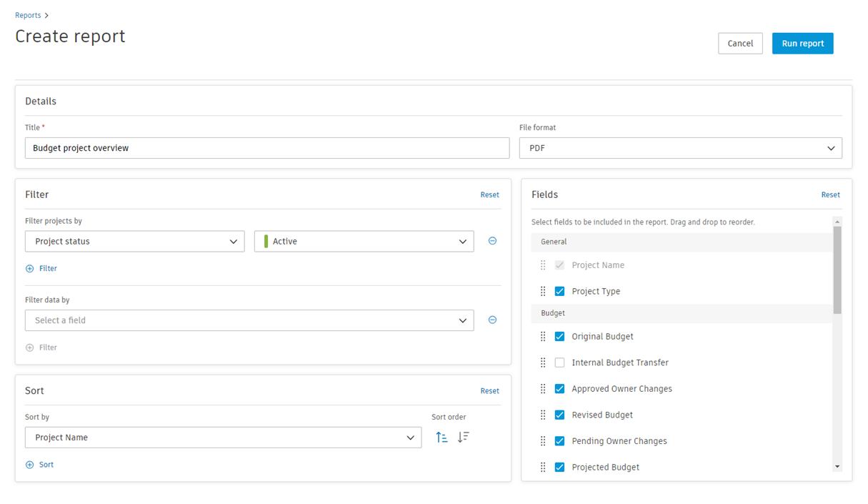The width and height of the screenshot is (868, 504).
Task: Enable the Internal Budget Transfer field
Action: [559, 362]
